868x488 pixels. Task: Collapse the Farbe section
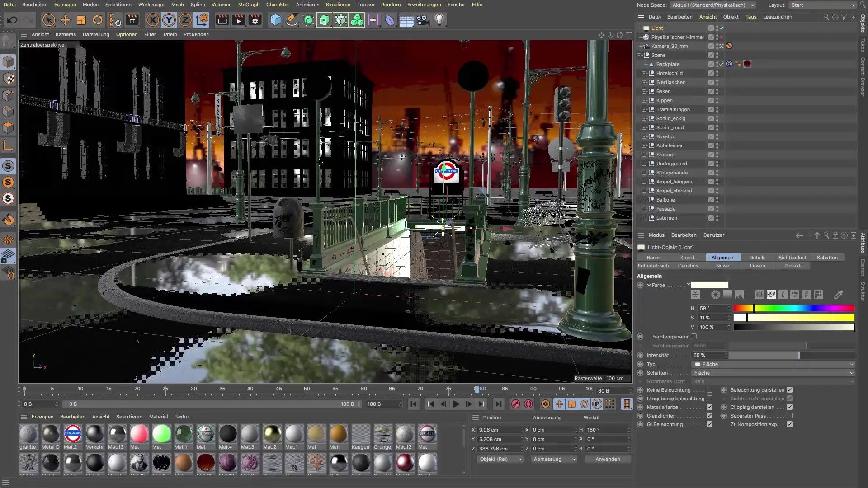point(649,285)
